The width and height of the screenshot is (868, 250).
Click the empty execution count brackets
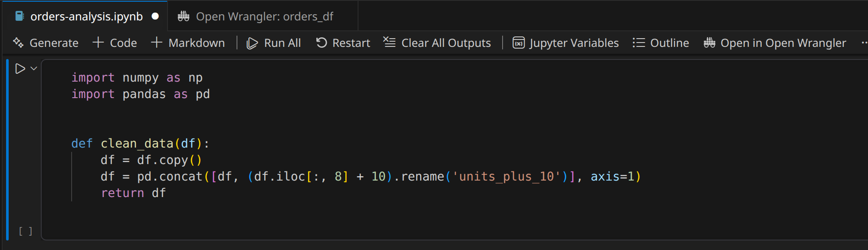coord(26,231)
